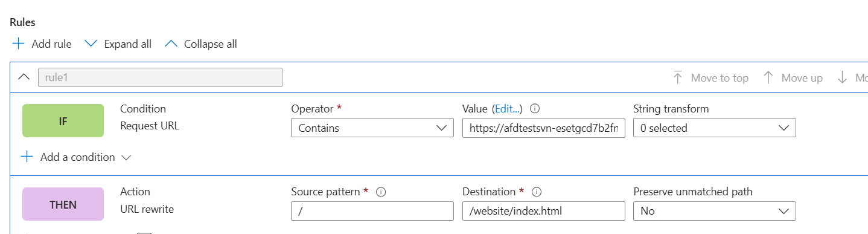Open the Operator dropdown showing Contains
868x234 pixels.
(x=372, y=128)
